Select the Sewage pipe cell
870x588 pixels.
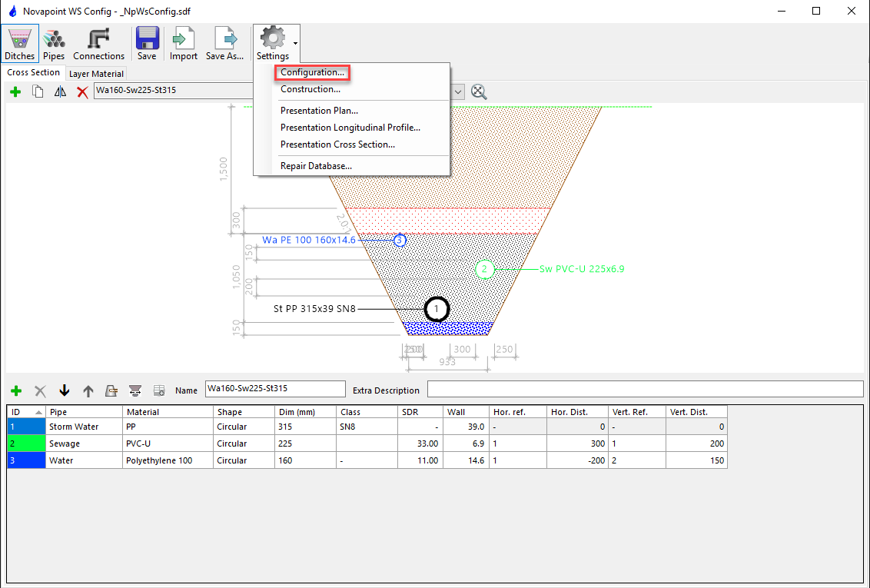pyautogui.click(x=84, y=443)
